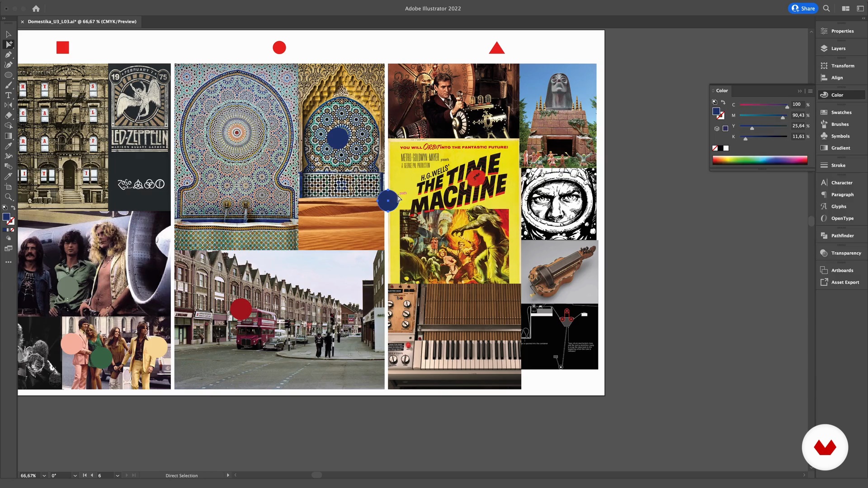Select the Eraser tool
Image resolution: width=868 pixels, height=488 pixels.
click(x=8, y=115)
